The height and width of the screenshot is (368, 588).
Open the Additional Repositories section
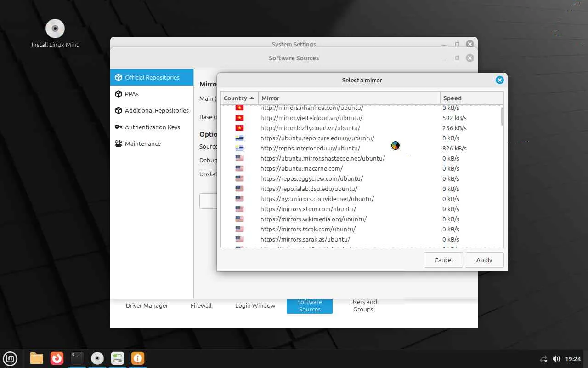point(152,110)
